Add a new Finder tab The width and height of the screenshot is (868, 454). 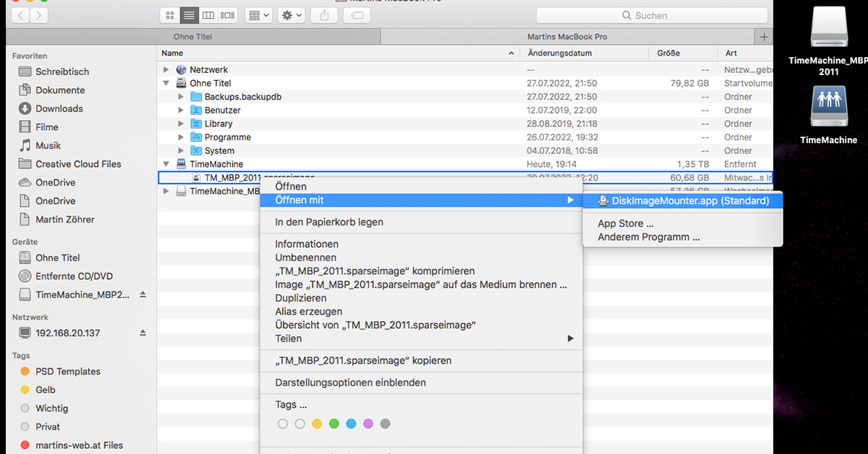[x=764, y=36]
